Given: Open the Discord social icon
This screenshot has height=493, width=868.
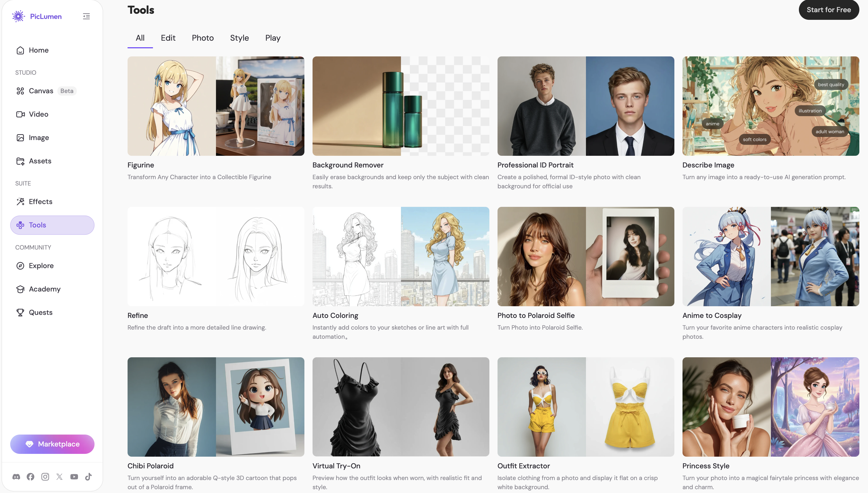Looking at the screenshot, I should (x=16, y=477).
